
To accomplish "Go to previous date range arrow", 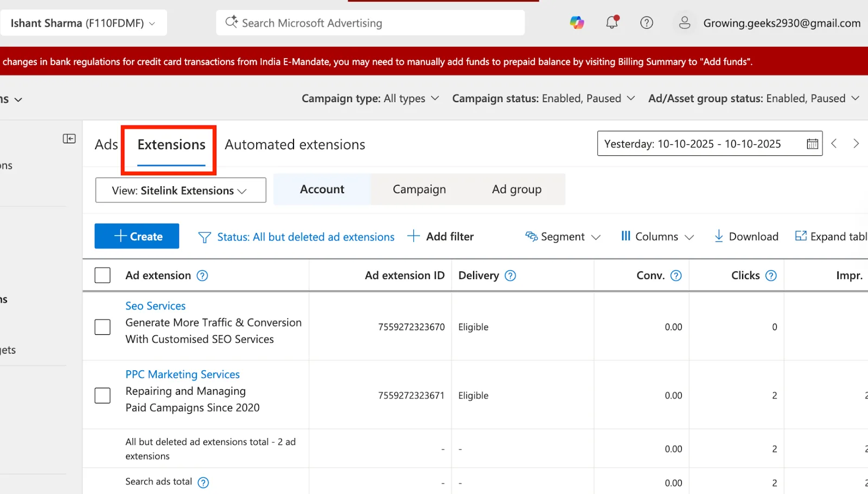I will (x=834, y=143).
